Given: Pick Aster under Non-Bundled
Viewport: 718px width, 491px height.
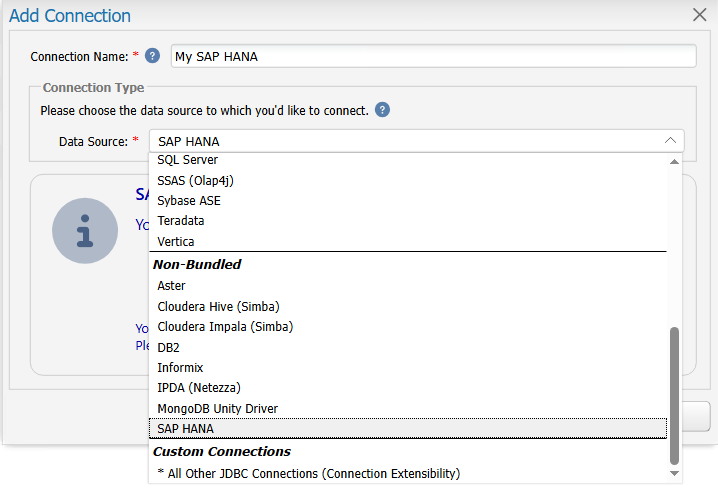Looking at the screenshot, I should pyautogui.click(x=408, y=286).
